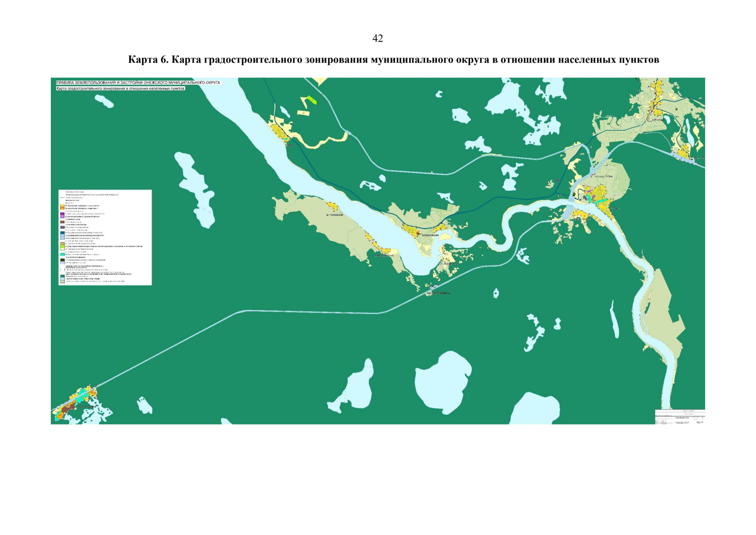Click the dark purple swatch in the legend

click(62, 214)
